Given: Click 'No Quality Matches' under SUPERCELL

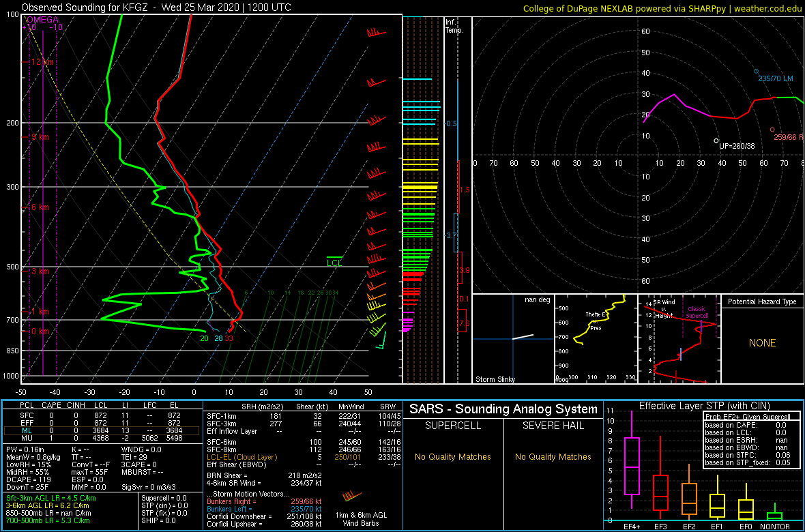Looking at the screenshot, I should (453, 456).
